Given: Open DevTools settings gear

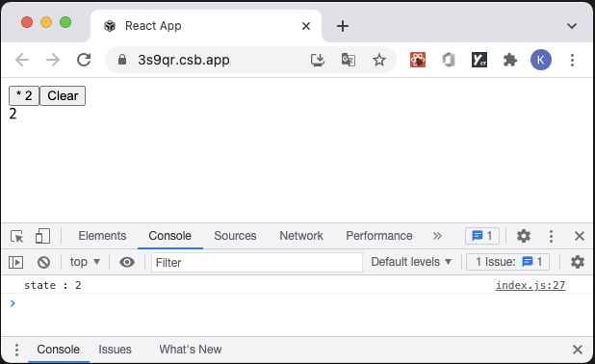Looking at the screenshot, I should pyautogui.click(x=524, y=236).
